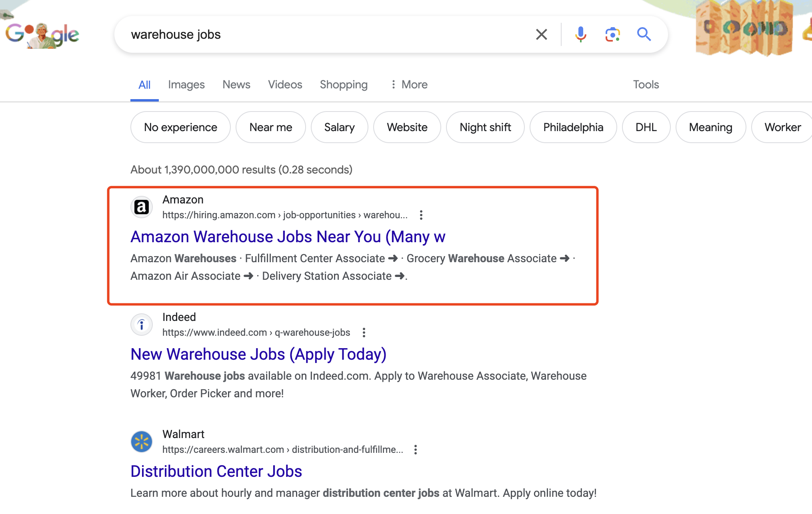Expand the More search categories menu
This screenshot has height=514, width=812.
(x=409, y=85)
